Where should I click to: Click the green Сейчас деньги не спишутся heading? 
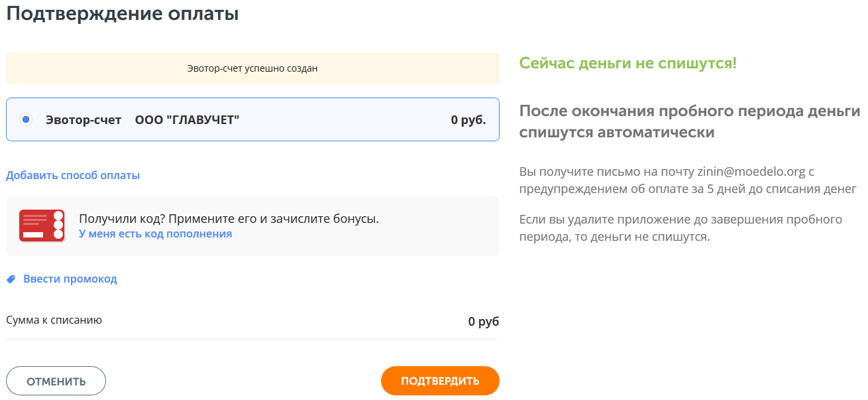[627, 64]
